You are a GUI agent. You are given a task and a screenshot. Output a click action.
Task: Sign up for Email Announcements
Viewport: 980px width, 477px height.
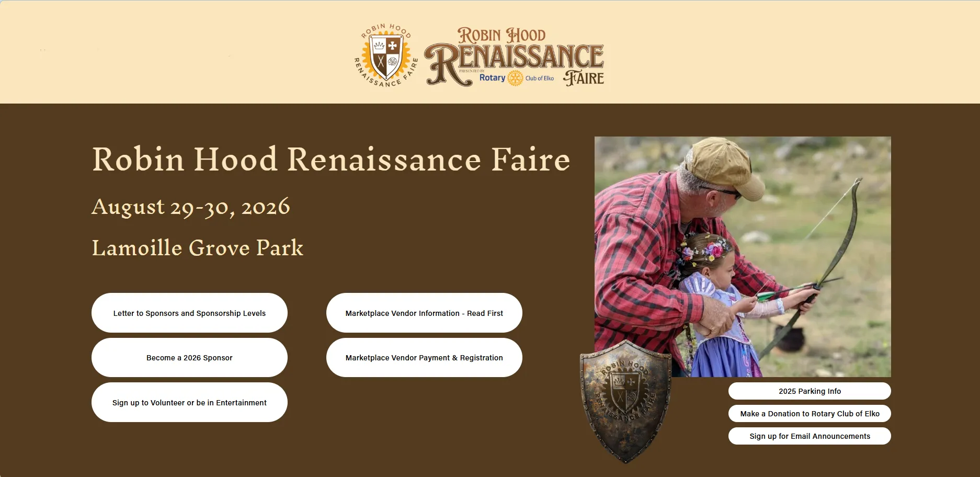(810, 436)
